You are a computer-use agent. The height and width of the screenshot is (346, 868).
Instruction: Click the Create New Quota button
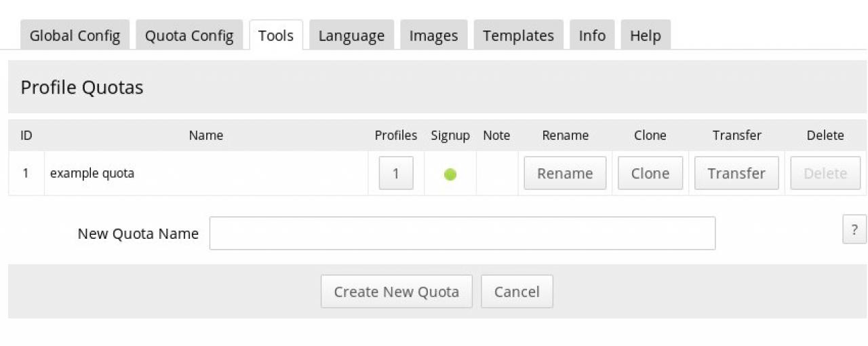tap(396, 292)
